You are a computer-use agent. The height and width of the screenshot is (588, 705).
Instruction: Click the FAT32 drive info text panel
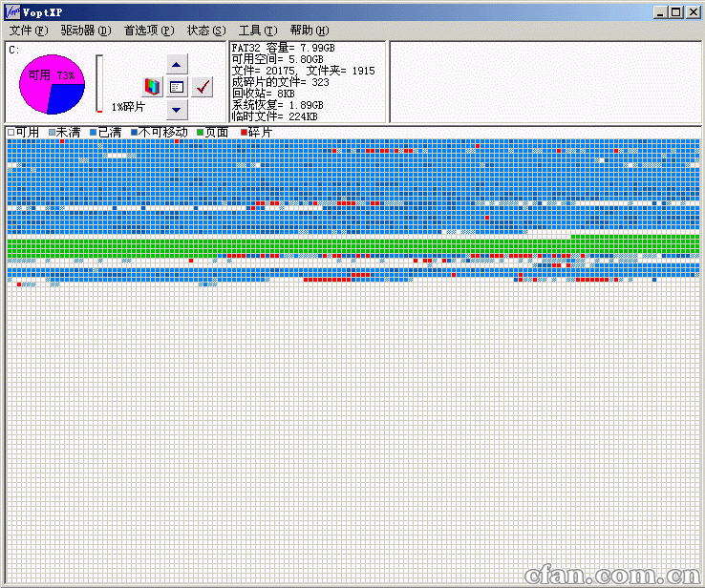click(306, 81)
